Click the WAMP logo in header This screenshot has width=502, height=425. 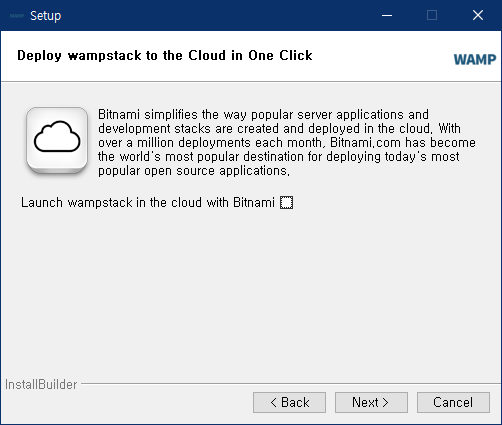click(475, 60)
